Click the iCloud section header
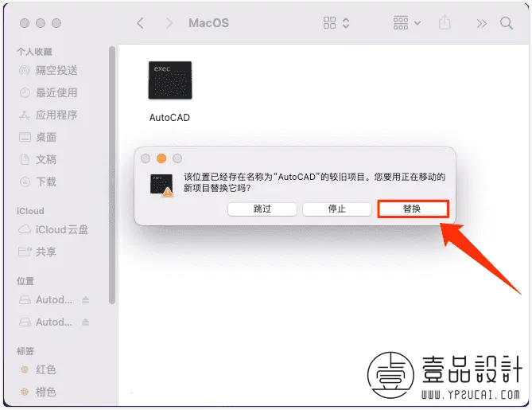This screenshot has width=532, height=410. click(x=30, y=211)
